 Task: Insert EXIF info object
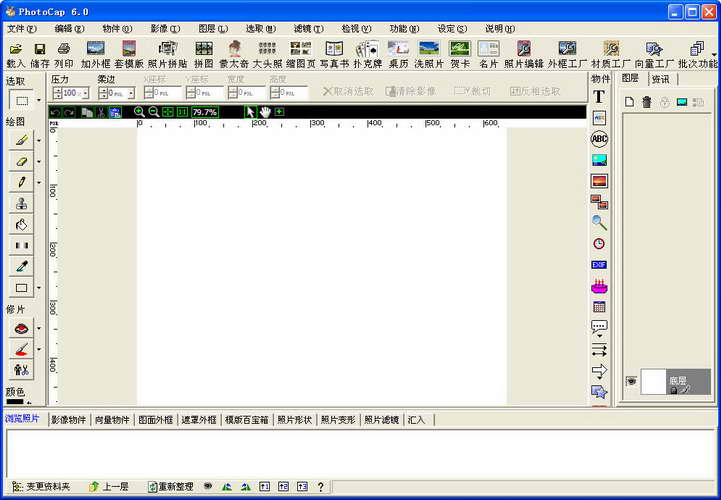pyautogui.click(x=599, y=264)
